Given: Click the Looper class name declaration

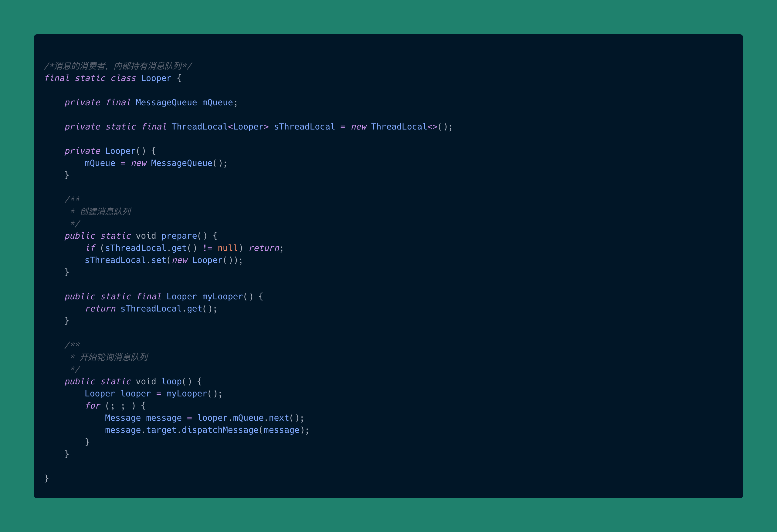Looking at the screenshot, I should (x=156, y=78).
